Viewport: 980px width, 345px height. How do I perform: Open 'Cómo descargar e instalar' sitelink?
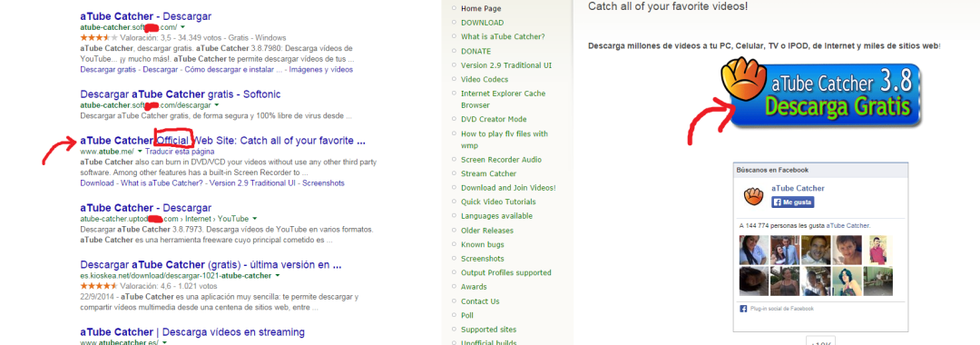tap(234, 69)
